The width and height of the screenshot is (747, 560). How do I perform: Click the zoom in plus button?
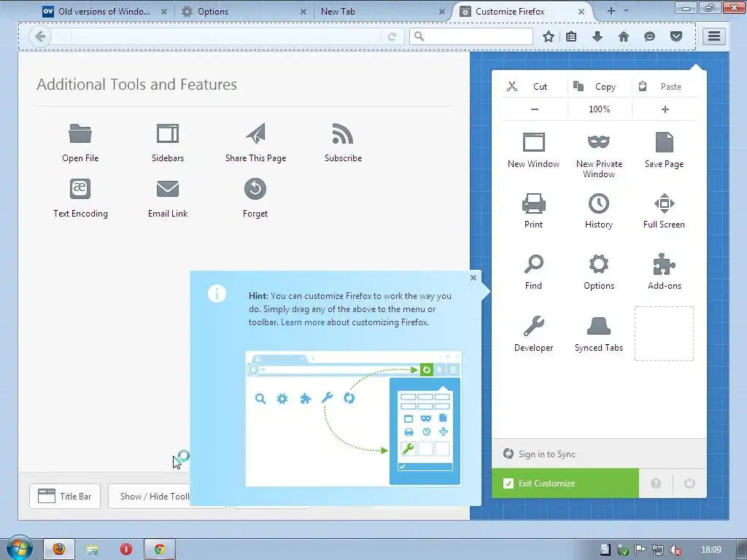point(665,109)
